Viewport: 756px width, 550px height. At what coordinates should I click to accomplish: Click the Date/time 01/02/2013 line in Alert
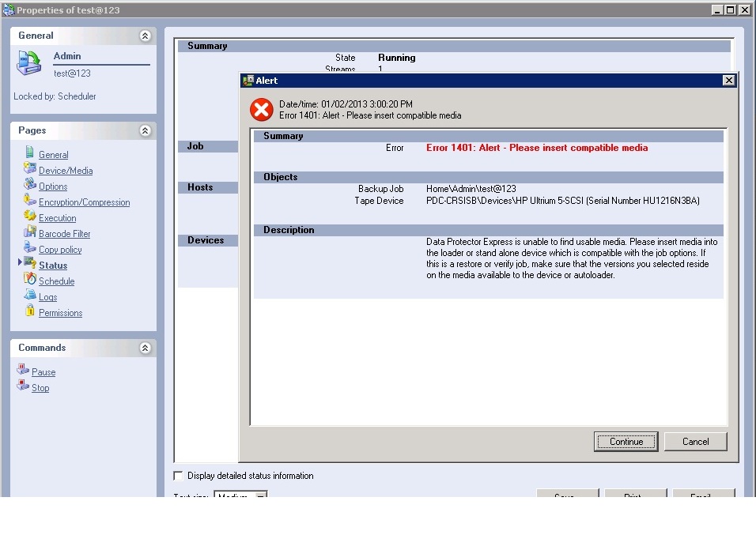[x=346, y=104]
